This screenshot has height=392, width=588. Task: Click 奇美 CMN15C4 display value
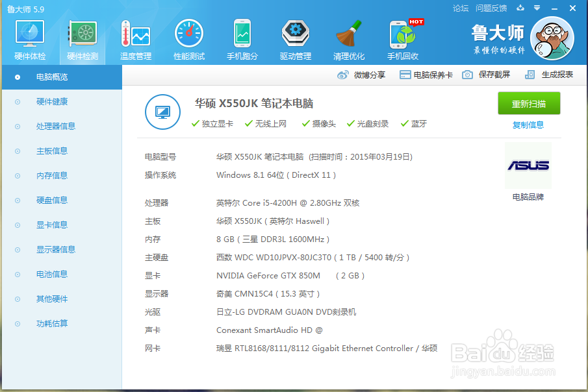click(x=268, y=294)
